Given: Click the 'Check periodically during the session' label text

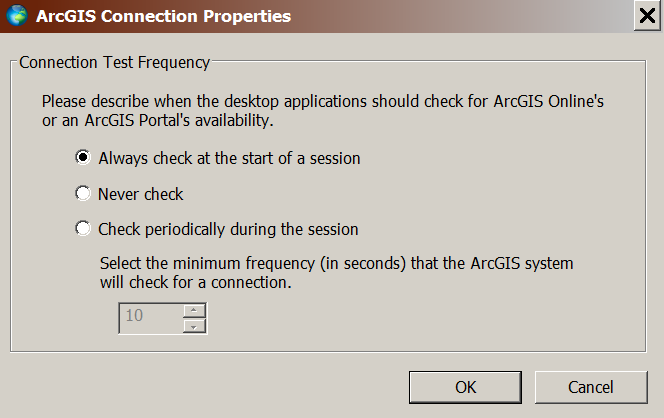Looking at the screenshot, I should point(228,229).
